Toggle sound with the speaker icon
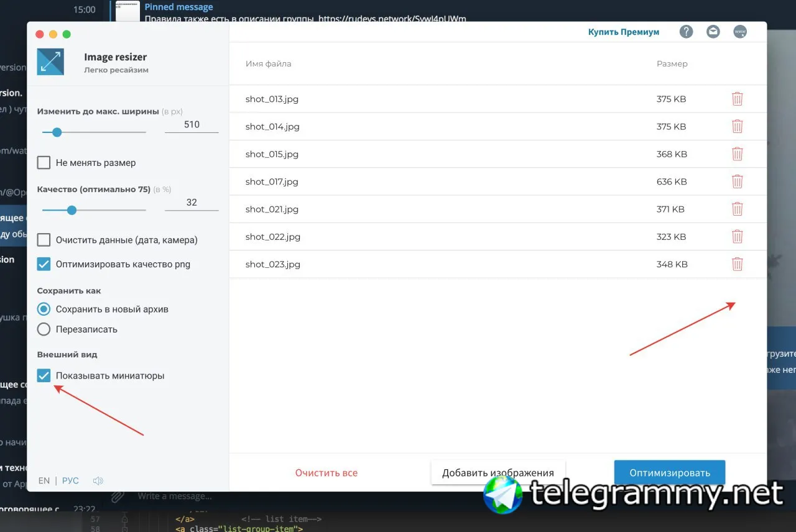This screenshot has height=532, width=796. tap(98, 480)
